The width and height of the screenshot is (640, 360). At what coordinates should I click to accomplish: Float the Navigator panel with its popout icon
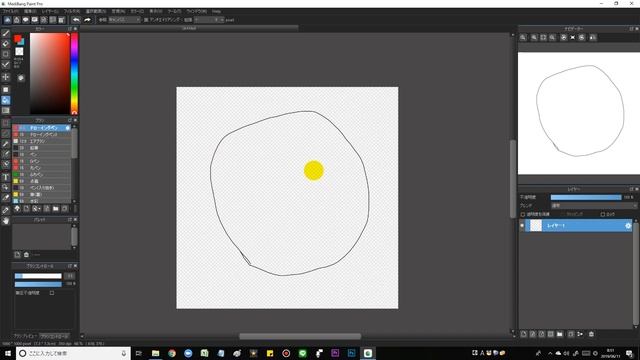click(x=631, y=29)
